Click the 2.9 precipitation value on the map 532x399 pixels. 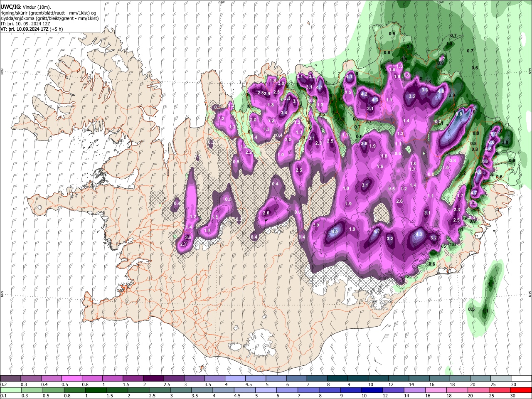[x=267, y=94]
